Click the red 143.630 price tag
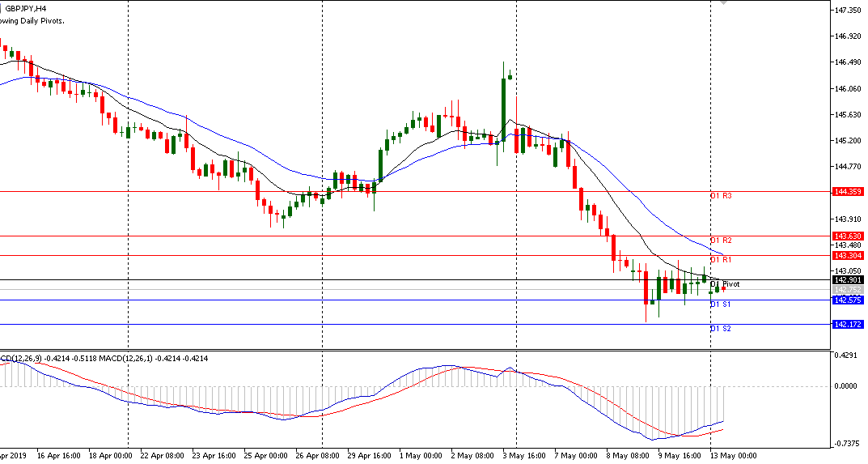The height and width of the screenshot is (464, 868). [x=848, y=236]
